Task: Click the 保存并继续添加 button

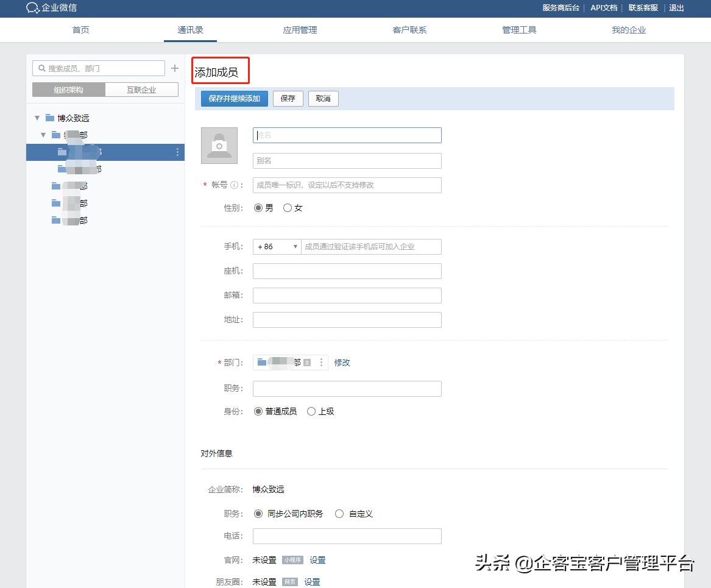Action: [x=234, y=98]
